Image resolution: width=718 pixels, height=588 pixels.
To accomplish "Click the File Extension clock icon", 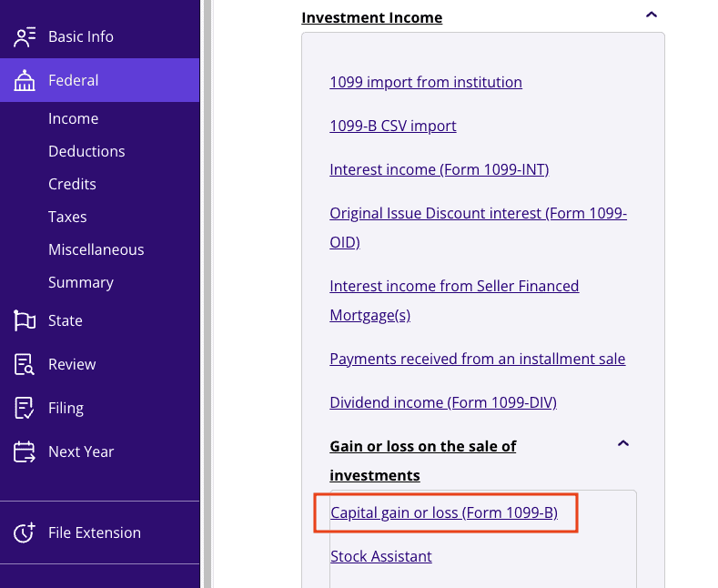I will pos(25,532).
